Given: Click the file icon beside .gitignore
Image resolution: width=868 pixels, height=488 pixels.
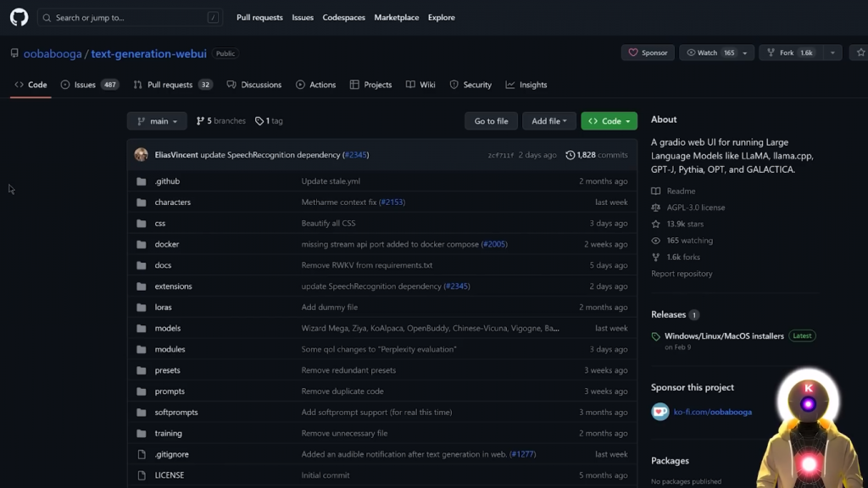Looking at the screenshot, I should tap(142, 455).
